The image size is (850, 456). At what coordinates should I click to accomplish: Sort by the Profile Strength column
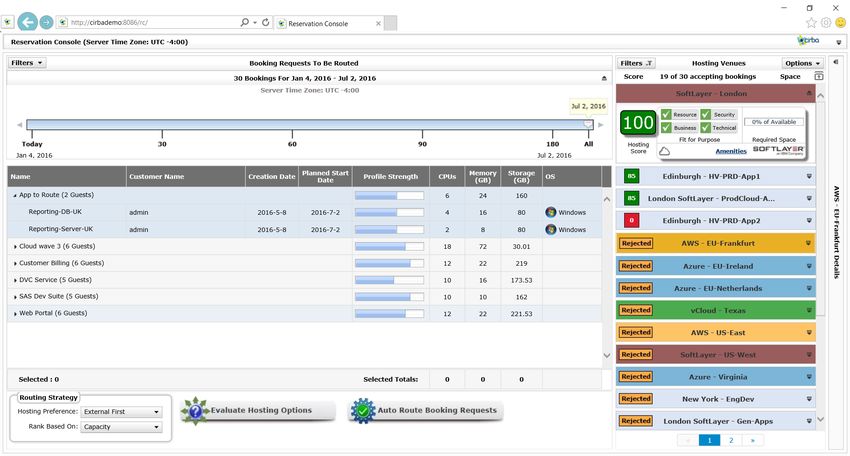click(x=390, y=177)
